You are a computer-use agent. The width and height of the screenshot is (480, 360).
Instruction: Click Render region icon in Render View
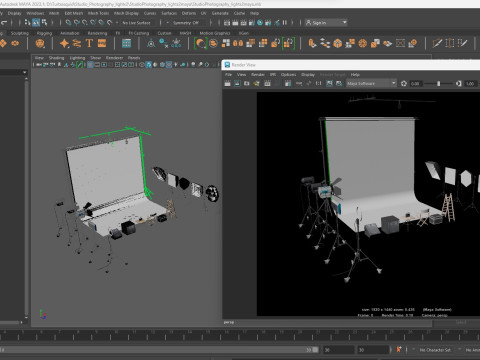pyautogui.click(x=237, y=83)
